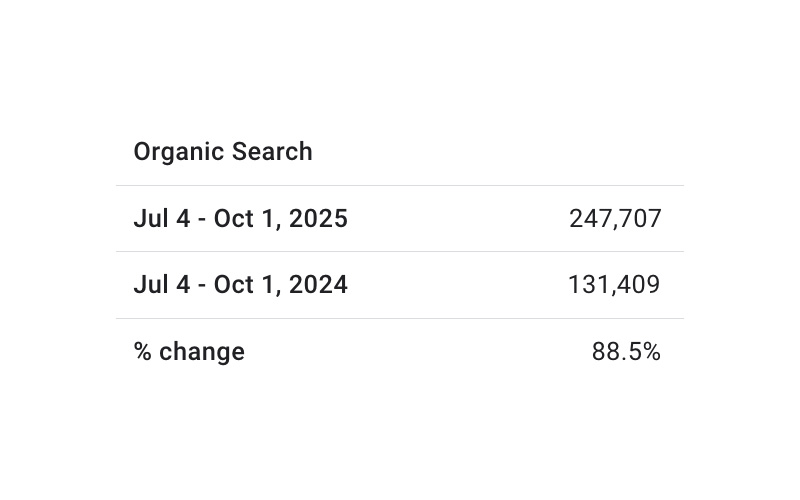Click the Organic Search heading
Viewport: 800px width, 500px height.
pos(223,152)
